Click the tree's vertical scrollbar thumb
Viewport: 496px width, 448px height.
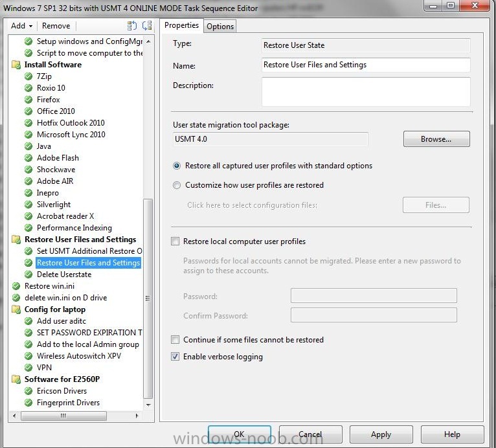(148, 298)
